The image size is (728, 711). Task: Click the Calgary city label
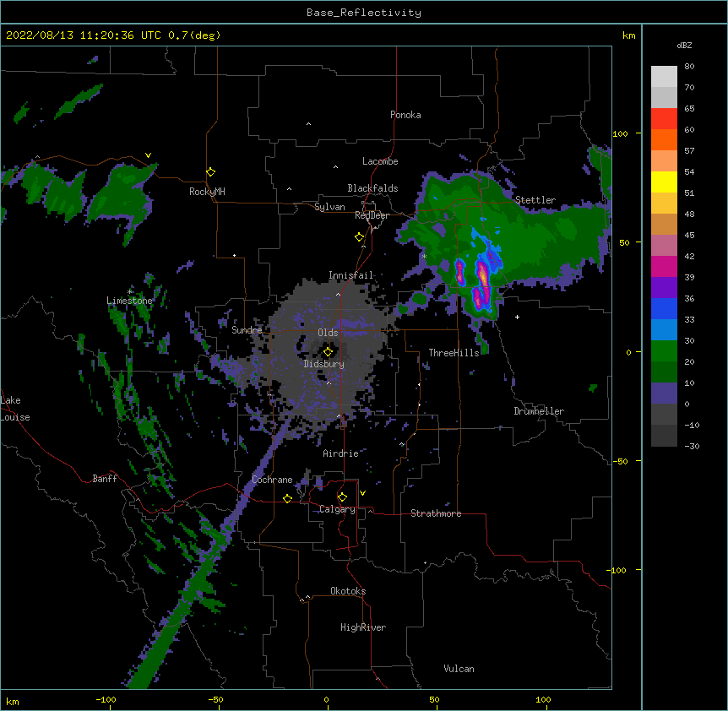pos(338,509)
